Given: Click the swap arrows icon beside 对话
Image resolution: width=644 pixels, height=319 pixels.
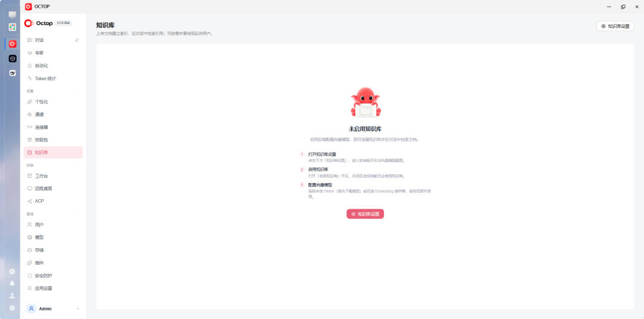Looking at the screenshot, I should [x=77, y=40].
